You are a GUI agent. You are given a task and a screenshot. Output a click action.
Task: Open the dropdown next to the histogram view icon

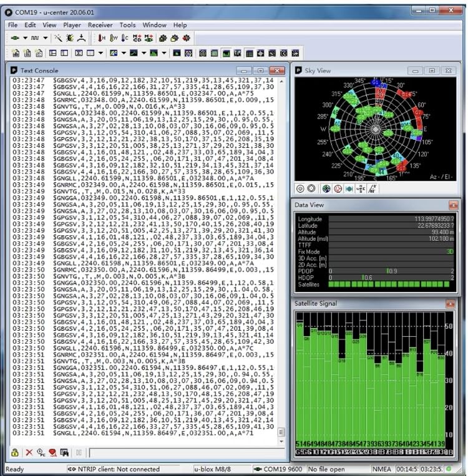[164, 53]
